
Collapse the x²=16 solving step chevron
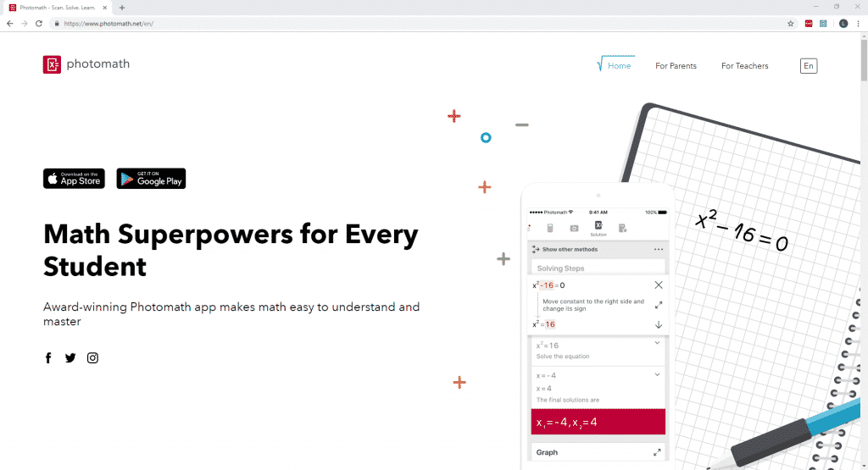(658, 343)
